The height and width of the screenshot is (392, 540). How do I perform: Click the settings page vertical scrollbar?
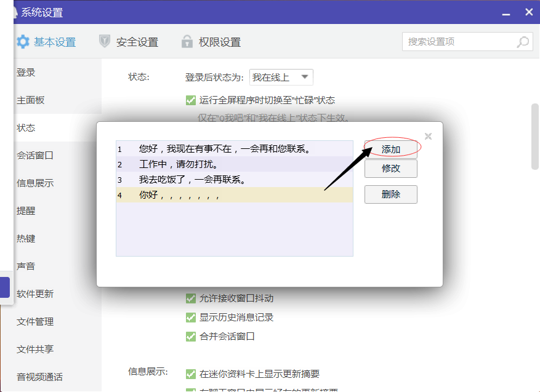pyautogui.click(x=535, y=135)
